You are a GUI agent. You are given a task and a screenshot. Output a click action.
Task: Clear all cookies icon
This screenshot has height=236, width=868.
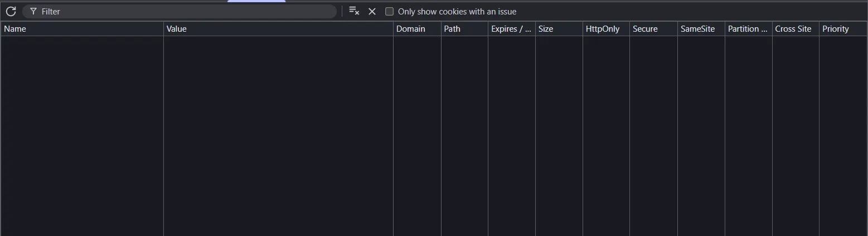coord(354,11)
